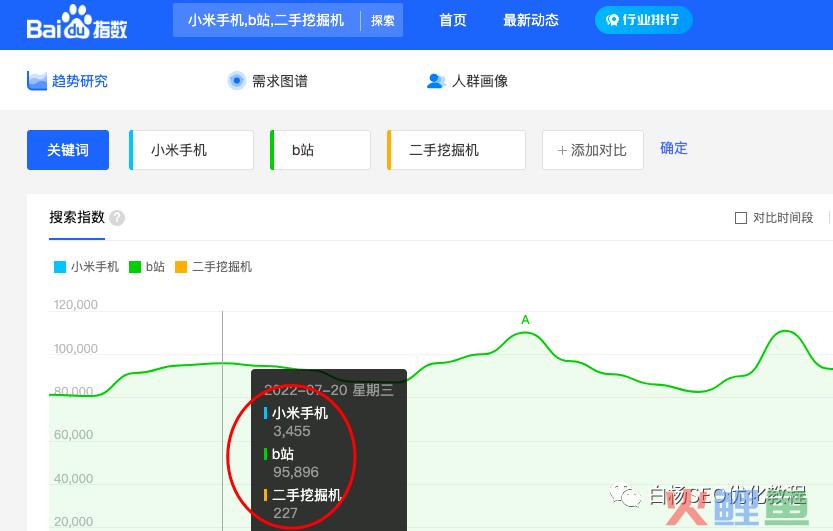Click the 搜索指数 help question-mark icon
This screenshot has height=531, width=833.
[117, 218]
